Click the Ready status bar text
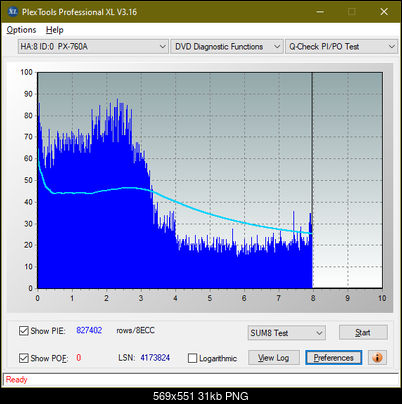 coord(16,380)
